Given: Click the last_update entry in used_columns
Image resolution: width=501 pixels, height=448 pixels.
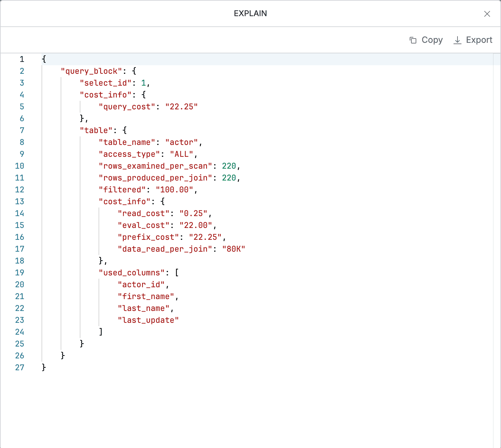Looking at the screenshot, I should click(x=148, y=320).
